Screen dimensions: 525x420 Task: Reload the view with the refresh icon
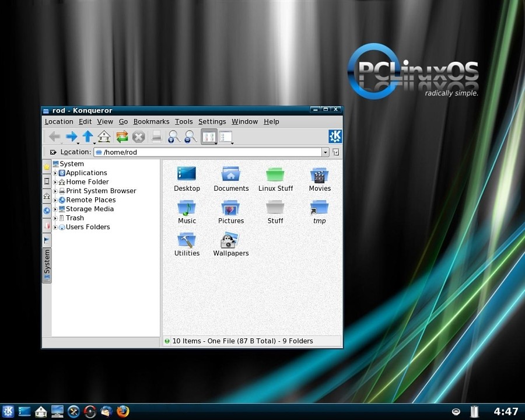[123, 136]
